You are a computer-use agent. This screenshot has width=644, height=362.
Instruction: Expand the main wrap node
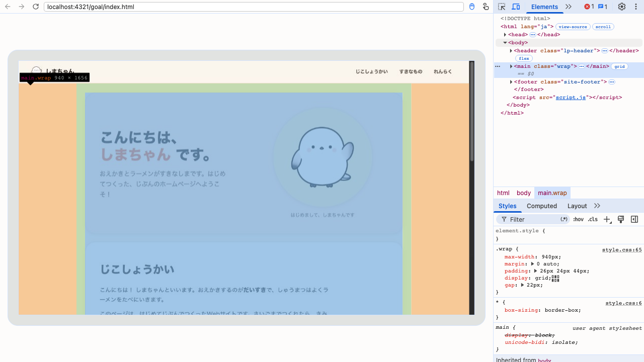[511, 66]
